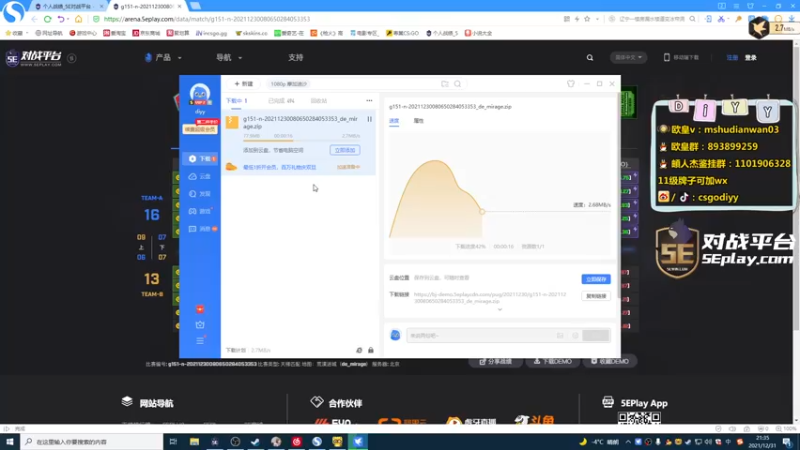800x450 pixels.
Task: Click the Favorite DEMO button on match page
Action: [x=610, y=361]
